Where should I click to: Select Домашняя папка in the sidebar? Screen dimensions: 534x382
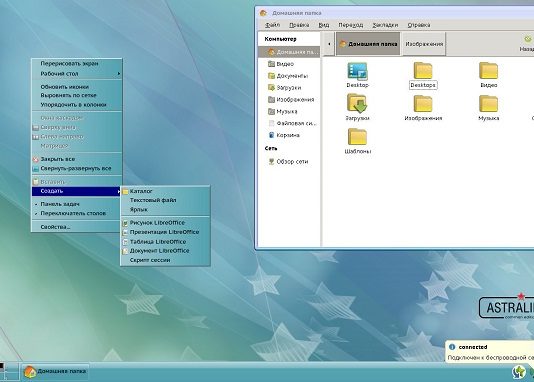click(x=289, y=52)
